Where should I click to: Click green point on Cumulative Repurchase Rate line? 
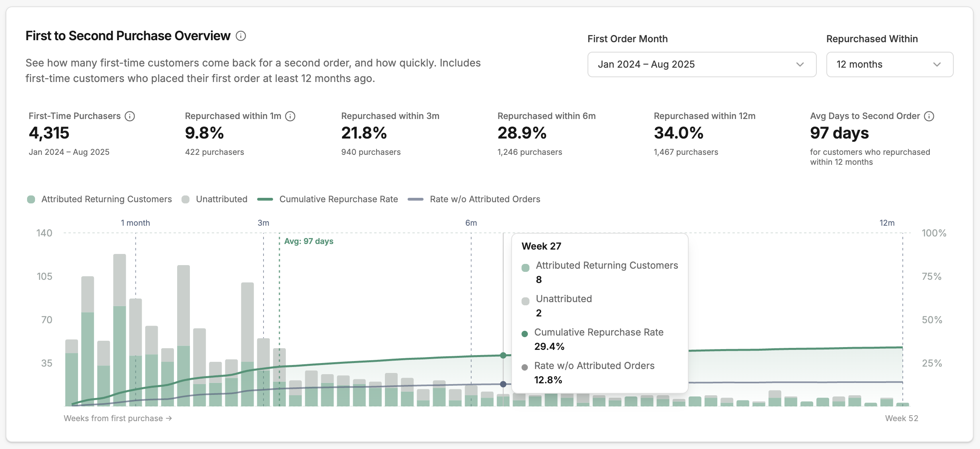coord(503,355)
